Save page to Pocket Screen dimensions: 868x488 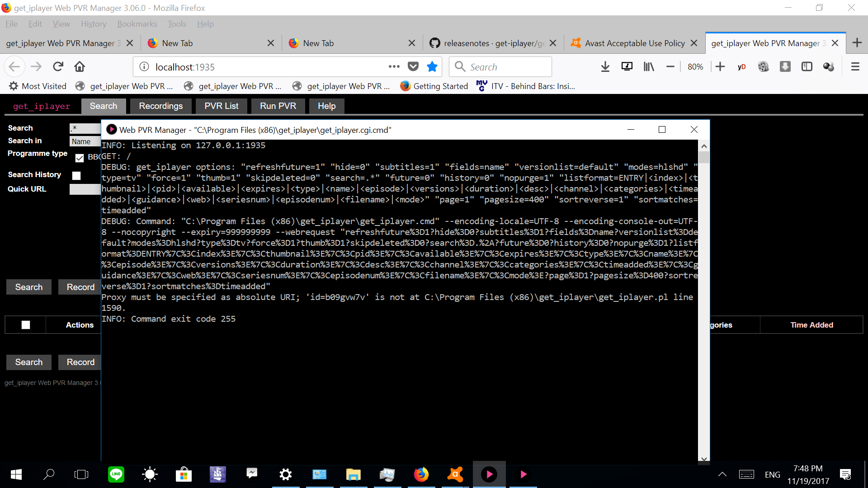click(413, 67)
